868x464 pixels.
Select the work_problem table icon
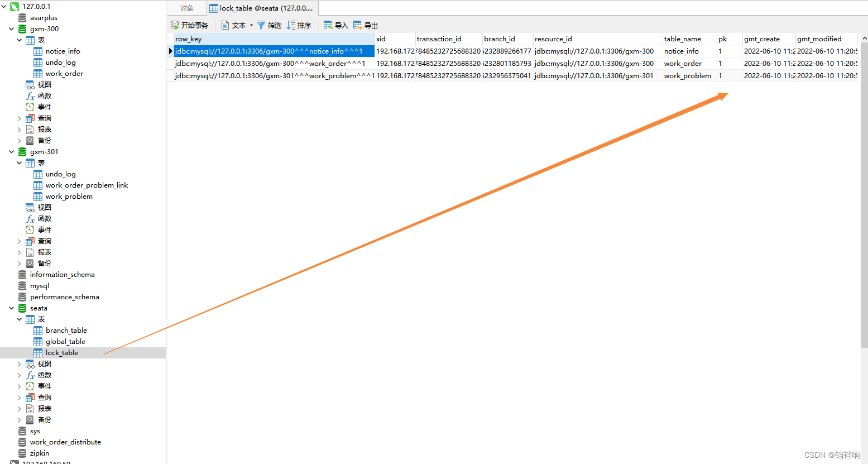point(38,197)
